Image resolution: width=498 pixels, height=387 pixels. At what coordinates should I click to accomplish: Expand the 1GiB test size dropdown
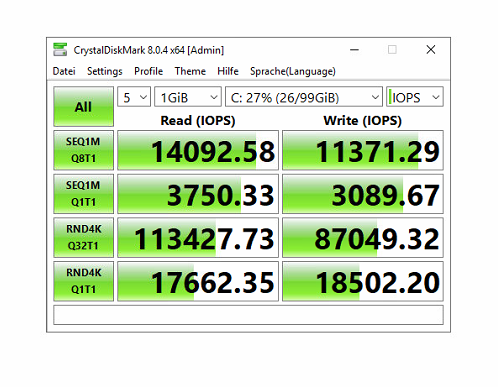188,97
